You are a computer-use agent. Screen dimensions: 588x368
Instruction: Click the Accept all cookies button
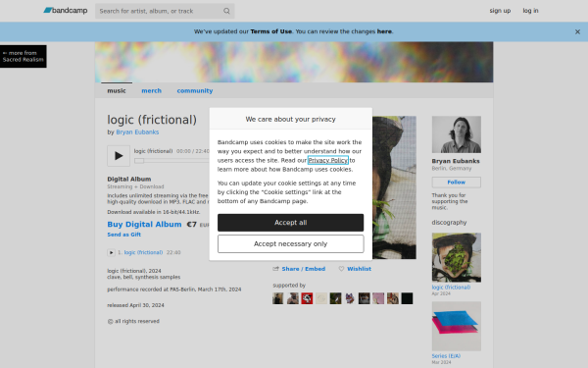tap(291, 223)
